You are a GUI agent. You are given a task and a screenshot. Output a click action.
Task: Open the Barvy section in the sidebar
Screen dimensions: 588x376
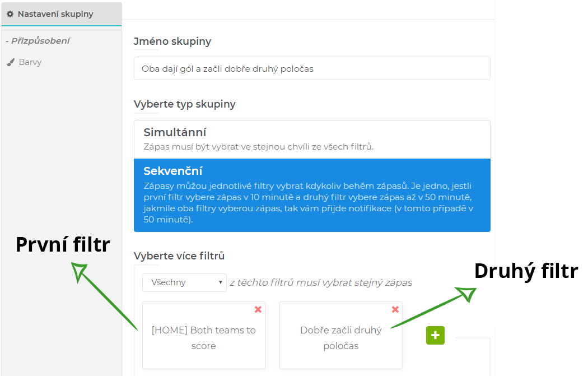[30, 62]
